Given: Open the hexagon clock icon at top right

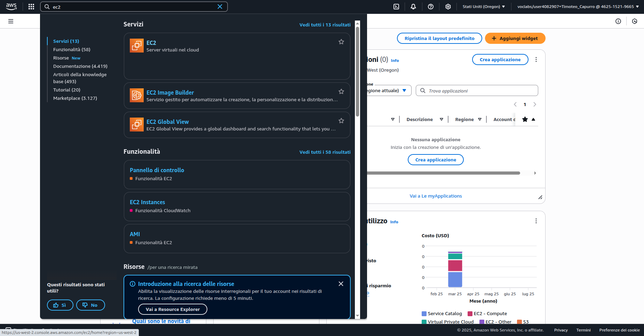Looking at the screenshot, I should coord(635,21).
